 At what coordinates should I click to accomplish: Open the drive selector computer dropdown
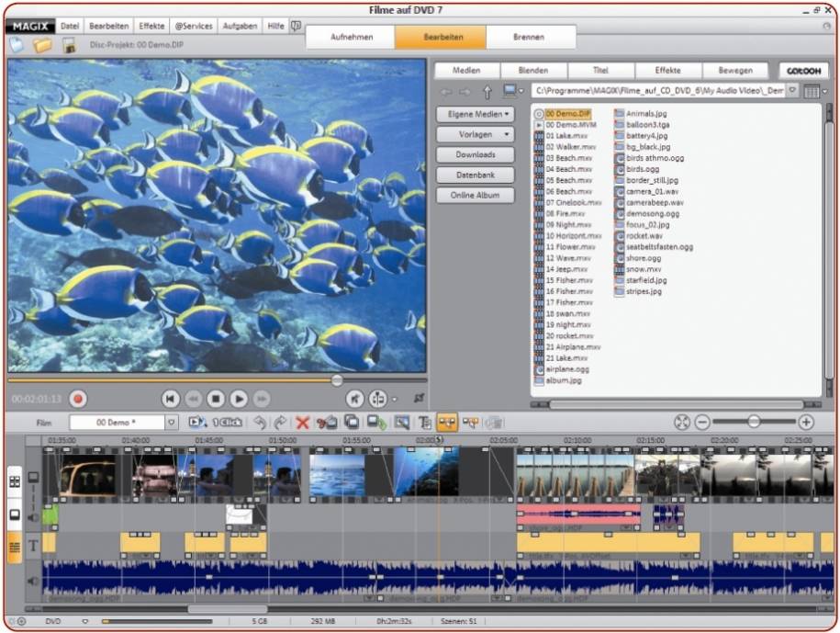(x=513, y=91)
